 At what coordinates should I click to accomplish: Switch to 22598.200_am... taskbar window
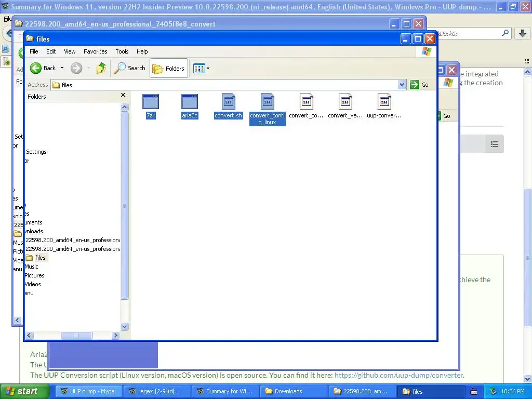tap(361, 391)
